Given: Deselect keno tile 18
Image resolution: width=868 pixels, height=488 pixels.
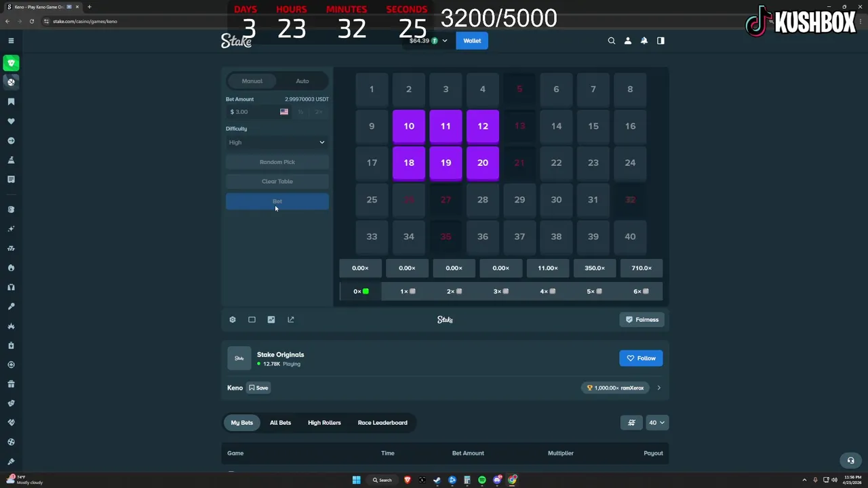Looking at the screenshot, I should pos(409,163).
